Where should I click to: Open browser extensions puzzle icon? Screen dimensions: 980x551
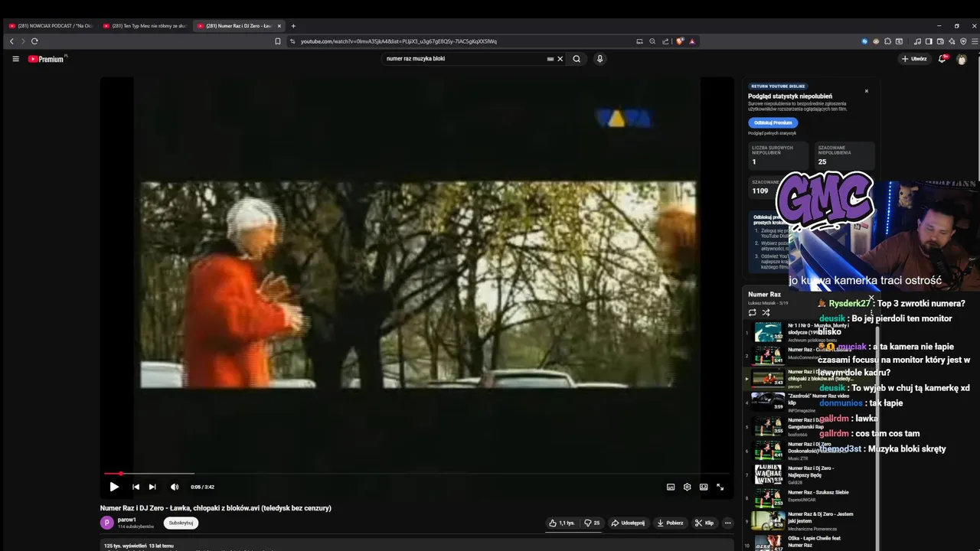pos(887,41)
